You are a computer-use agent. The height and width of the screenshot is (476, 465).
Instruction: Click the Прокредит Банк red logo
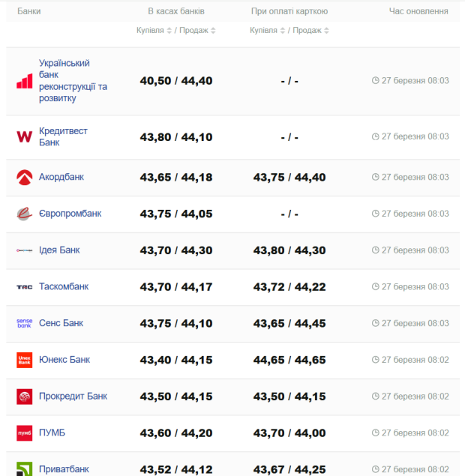[x=25, y=397]
